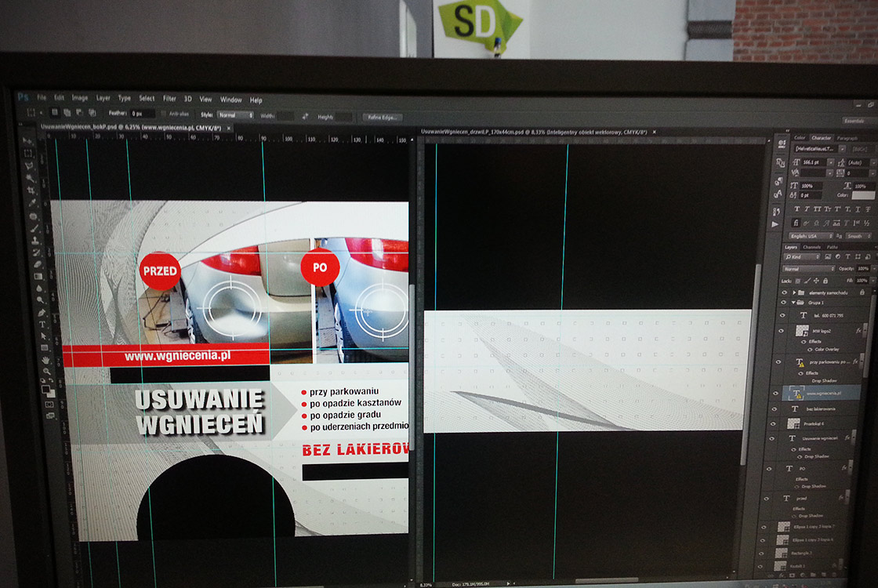Click the lock all layer icon
The image size is (878, 588).
(825, 280)
